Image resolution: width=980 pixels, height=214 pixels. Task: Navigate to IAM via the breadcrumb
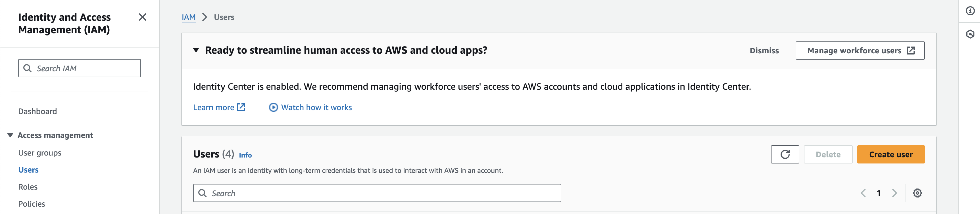(x=188, y=17)
